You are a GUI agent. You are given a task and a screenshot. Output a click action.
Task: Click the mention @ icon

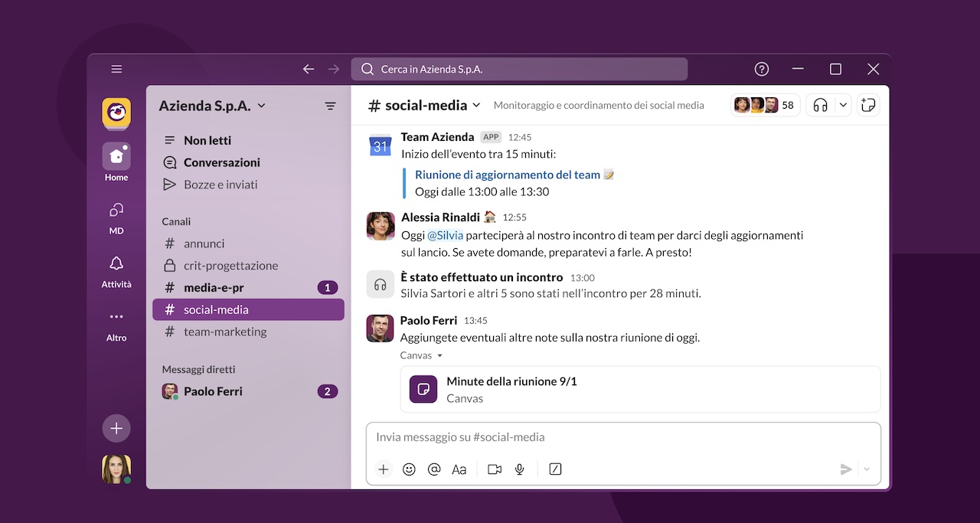coord(434,469)
